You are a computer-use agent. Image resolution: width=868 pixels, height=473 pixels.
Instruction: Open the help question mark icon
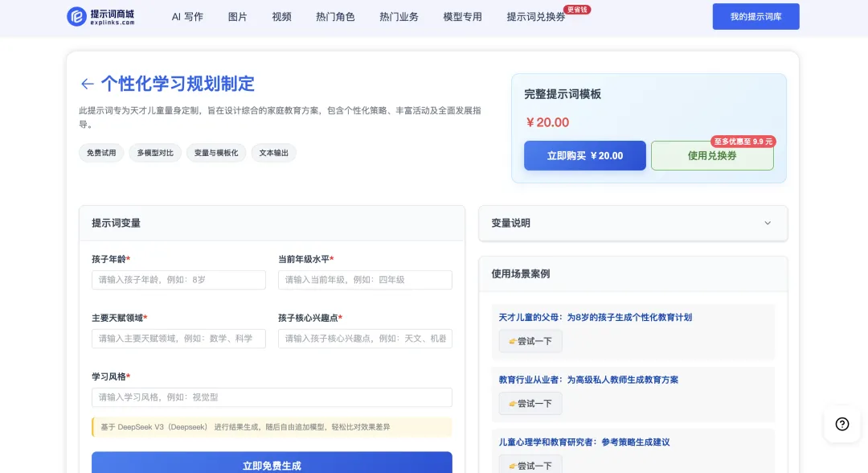tap(842, 424)
